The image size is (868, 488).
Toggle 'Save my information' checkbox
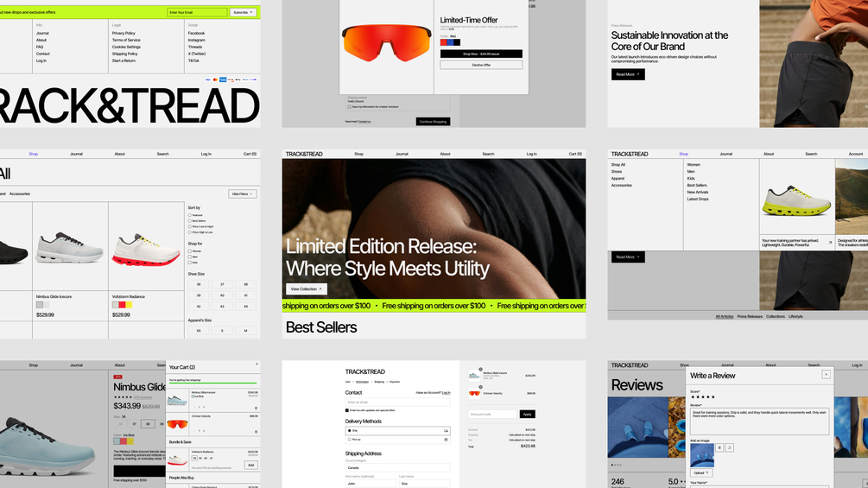pyautogui.click(x=349, y=107)
